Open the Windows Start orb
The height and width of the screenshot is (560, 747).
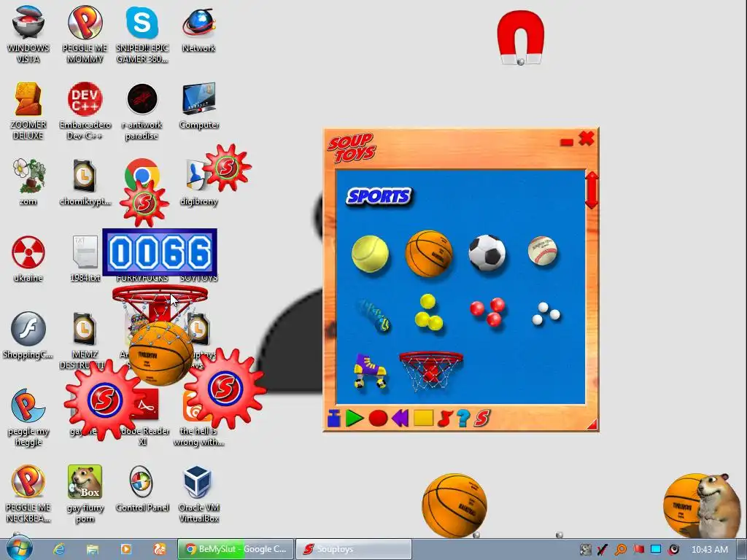click(18, 548)
